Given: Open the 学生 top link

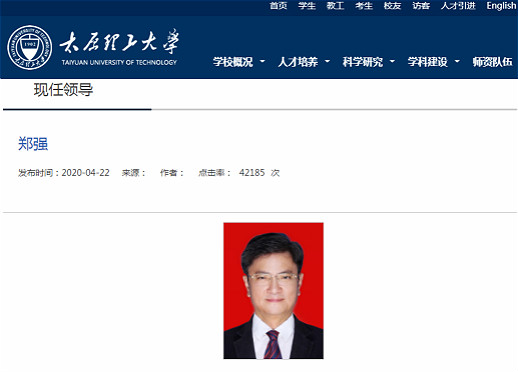Looking at the screenshot, I should click(x=307, y=6).
